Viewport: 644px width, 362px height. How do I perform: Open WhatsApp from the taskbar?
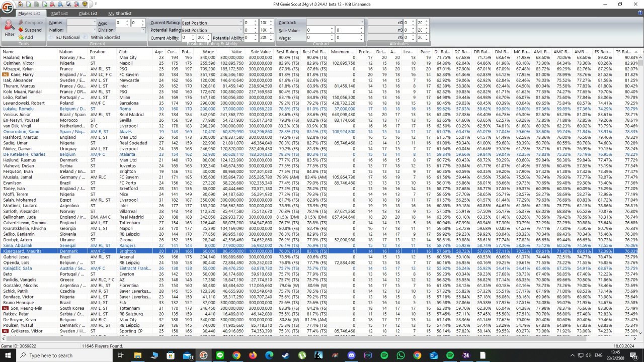coord(400,355)
